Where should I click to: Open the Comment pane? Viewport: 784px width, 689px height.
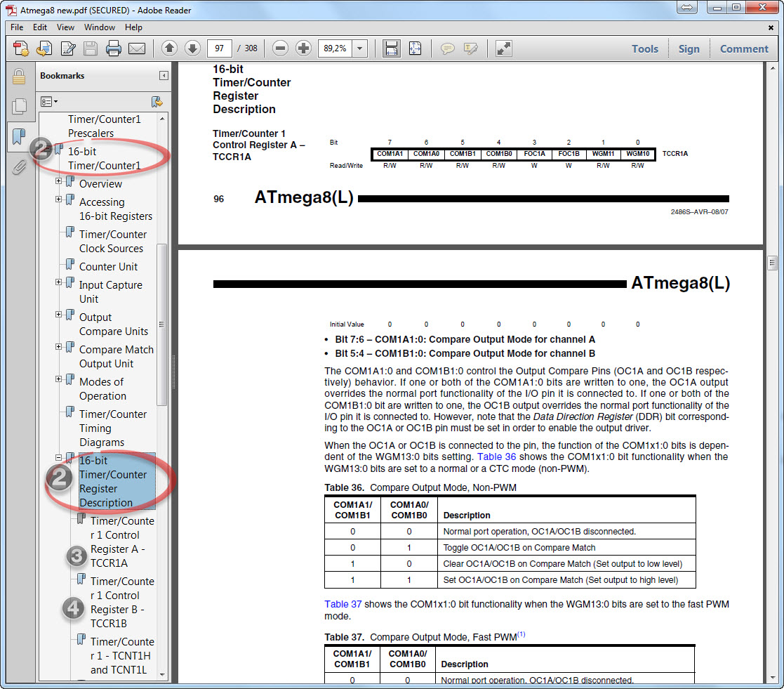[744, 48]
